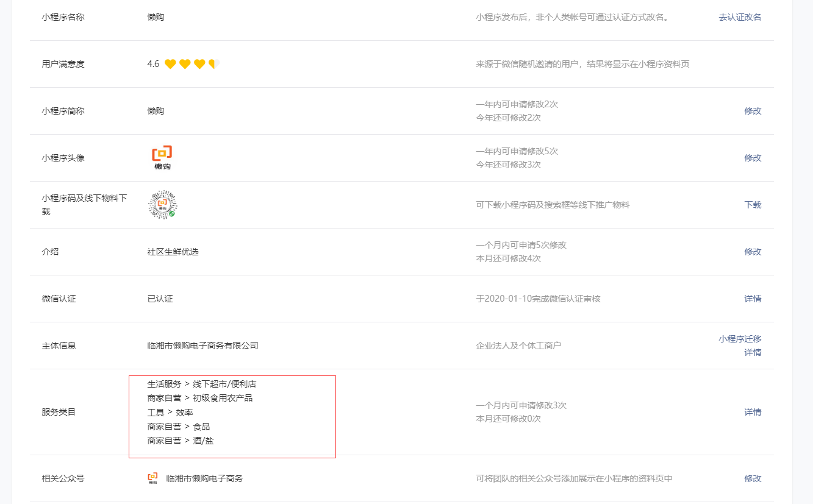
Task: Click the 小程序名称 row label
Action: [63, 17]
